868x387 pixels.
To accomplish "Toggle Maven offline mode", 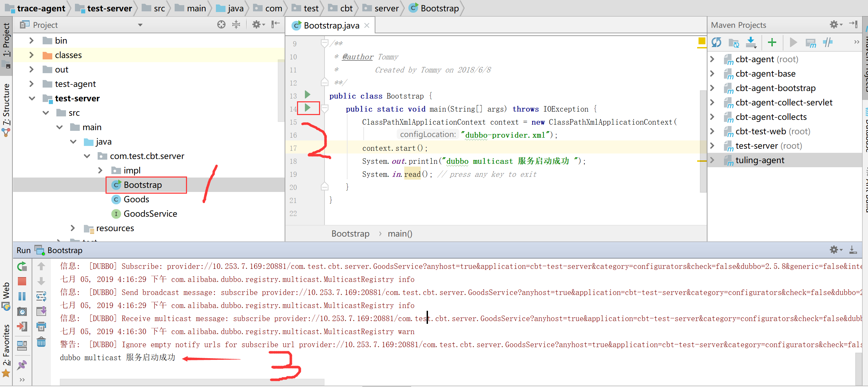I will [x=828, y=43].
